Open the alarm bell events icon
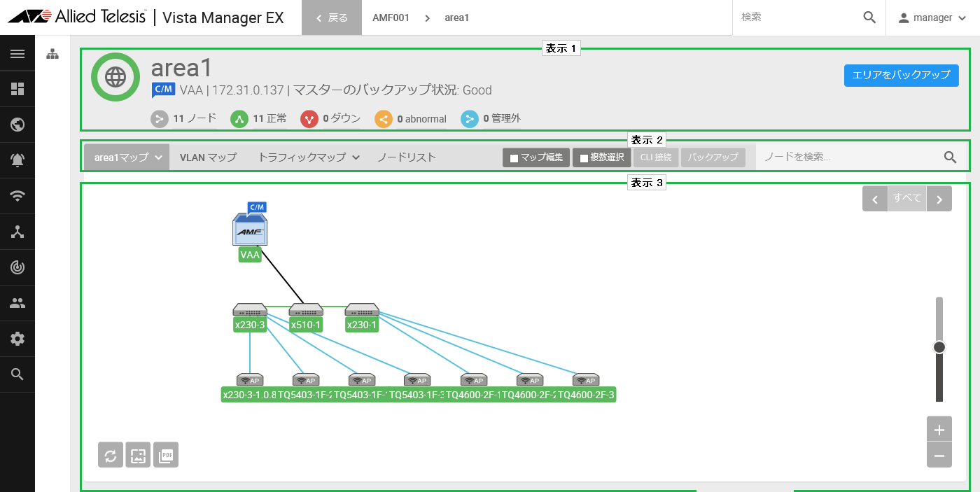The width and height of the screenshot is (980, 492). click(17, 160)
